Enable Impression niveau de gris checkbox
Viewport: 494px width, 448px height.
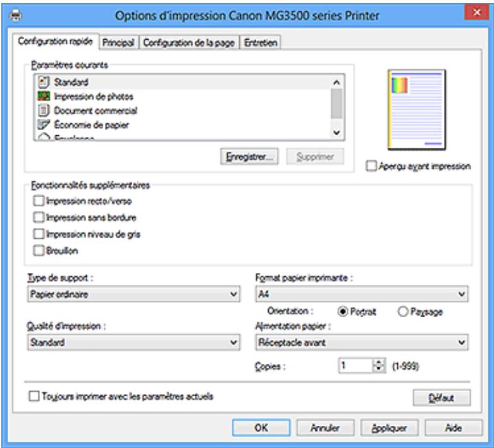[x=39, y=234]
